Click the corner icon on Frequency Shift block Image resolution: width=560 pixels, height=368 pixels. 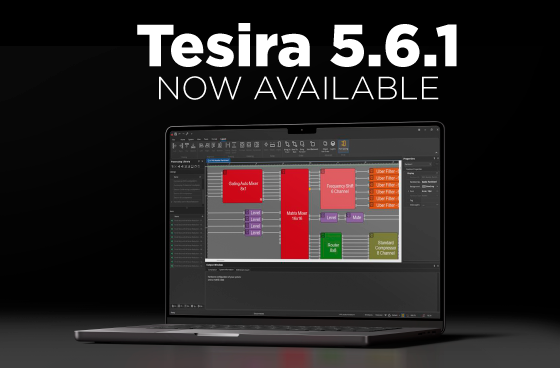coord(323,171)
